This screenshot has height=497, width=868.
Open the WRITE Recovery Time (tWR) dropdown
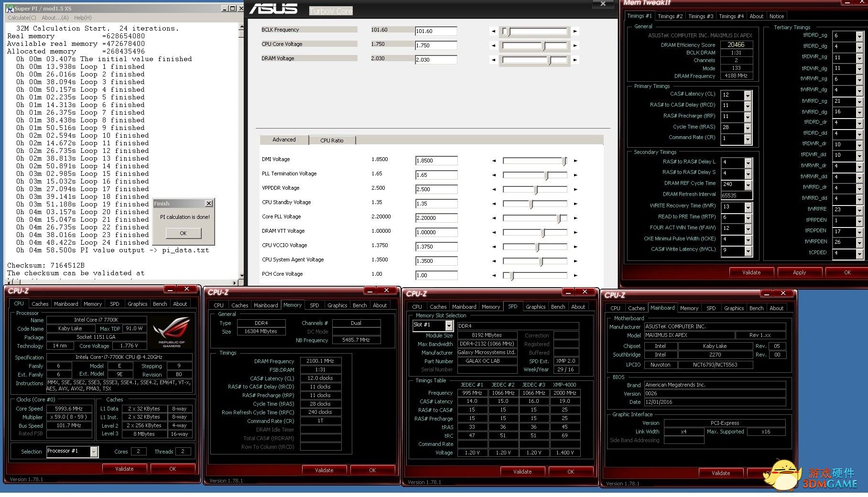[x=748, y=207]
